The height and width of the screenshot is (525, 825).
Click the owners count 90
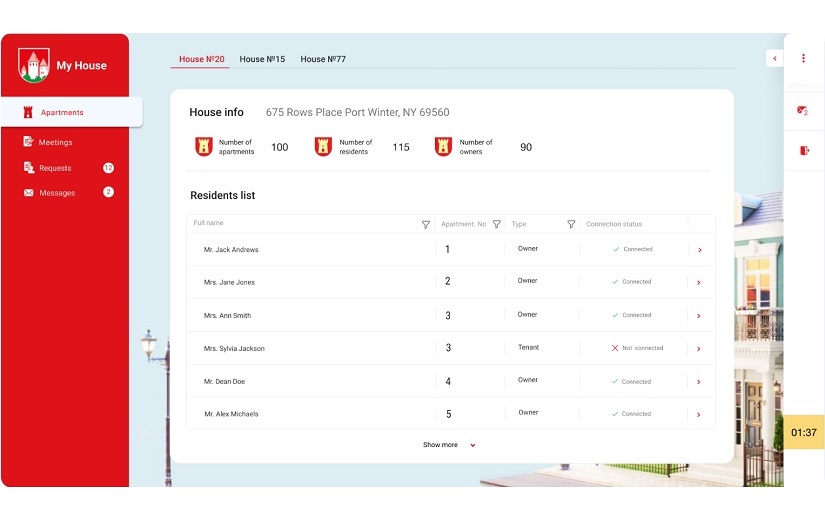(526, 147)
